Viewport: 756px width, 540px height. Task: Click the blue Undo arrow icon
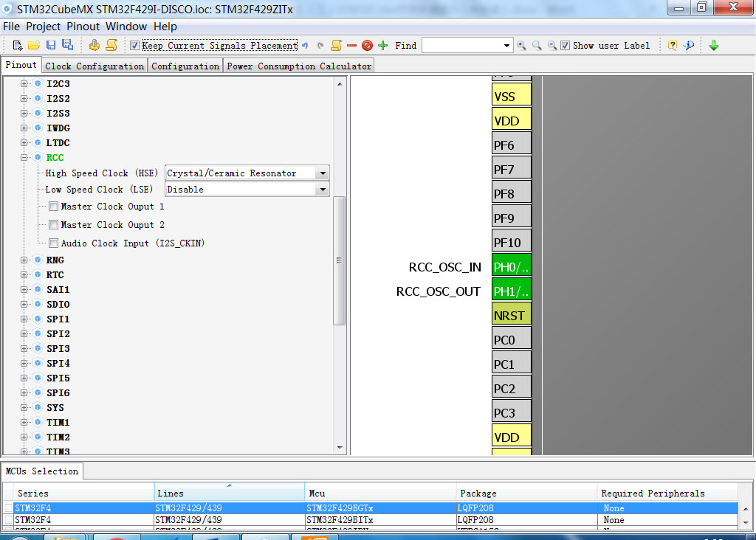tap(305, 46)
